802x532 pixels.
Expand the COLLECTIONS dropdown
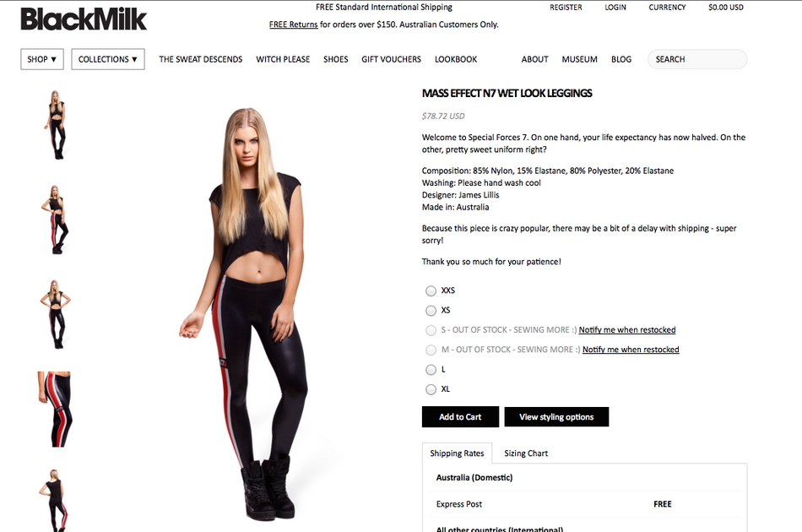108,59
